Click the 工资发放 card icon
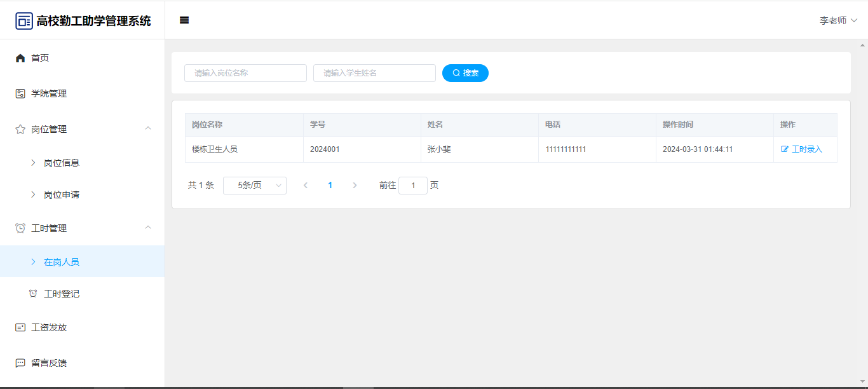Image resolution: width=868 pixels, height=389 pixels. click(x=20, y=328)
